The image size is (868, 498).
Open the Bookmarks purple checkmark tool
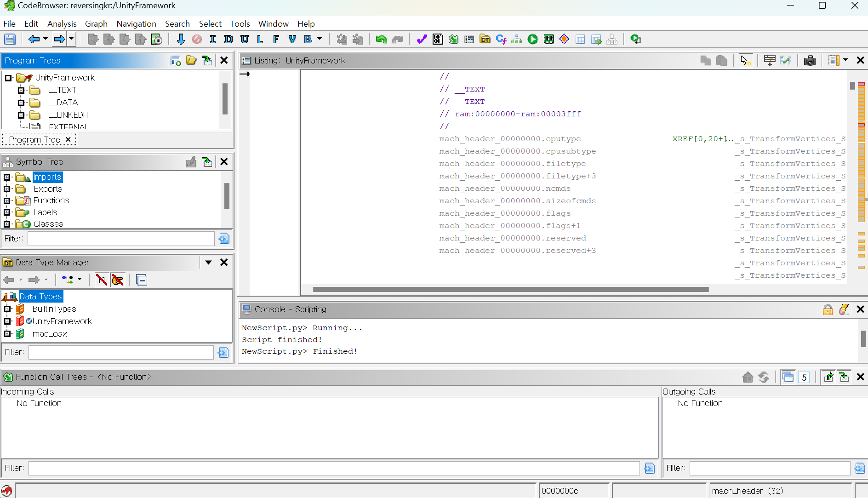422,40
